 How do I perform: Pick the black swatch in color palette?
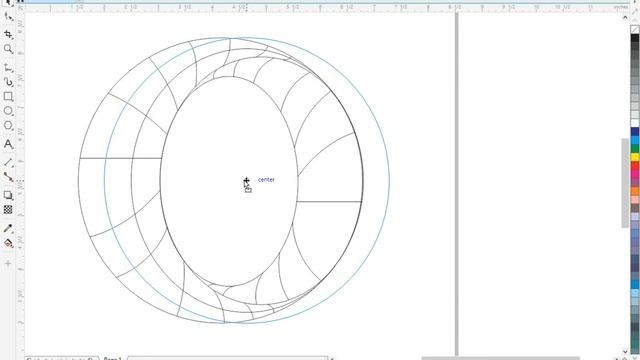click(635, 38)
